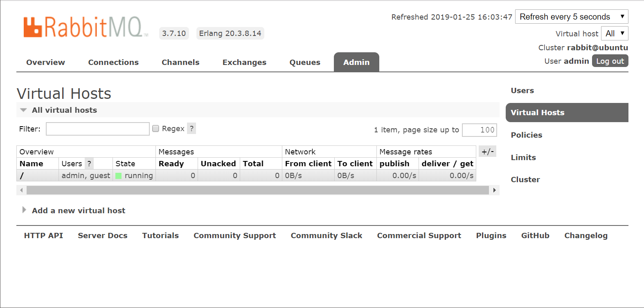
Task: Open the / virtual host entry
Action: [22, 176]
